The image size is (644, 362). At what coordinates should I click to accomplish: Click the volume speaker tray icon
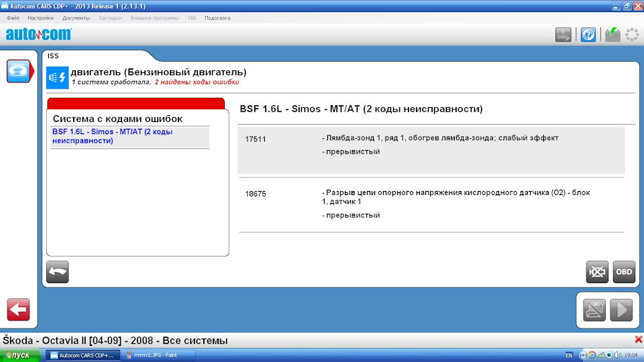617,355
